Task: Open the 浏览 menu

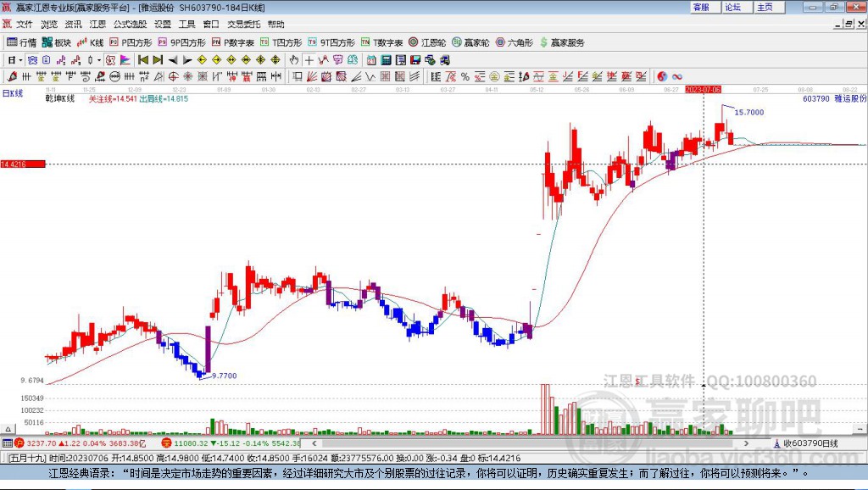Action: tap(48, 24)
